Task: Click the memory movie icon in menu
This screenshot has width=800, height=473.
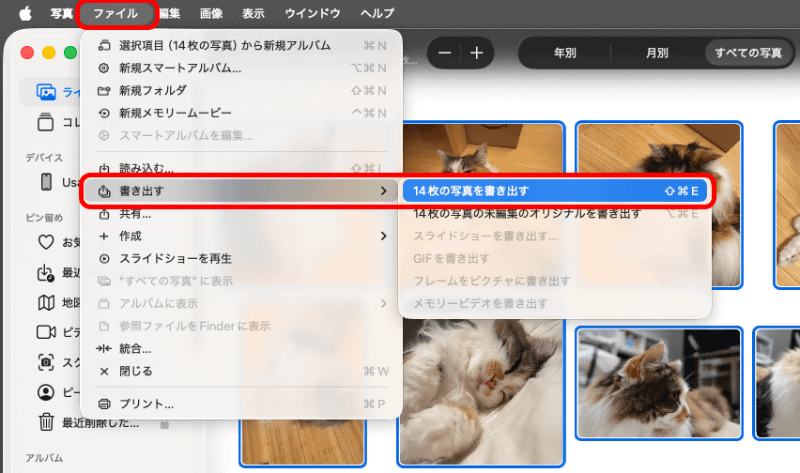Action: (104, 113)
